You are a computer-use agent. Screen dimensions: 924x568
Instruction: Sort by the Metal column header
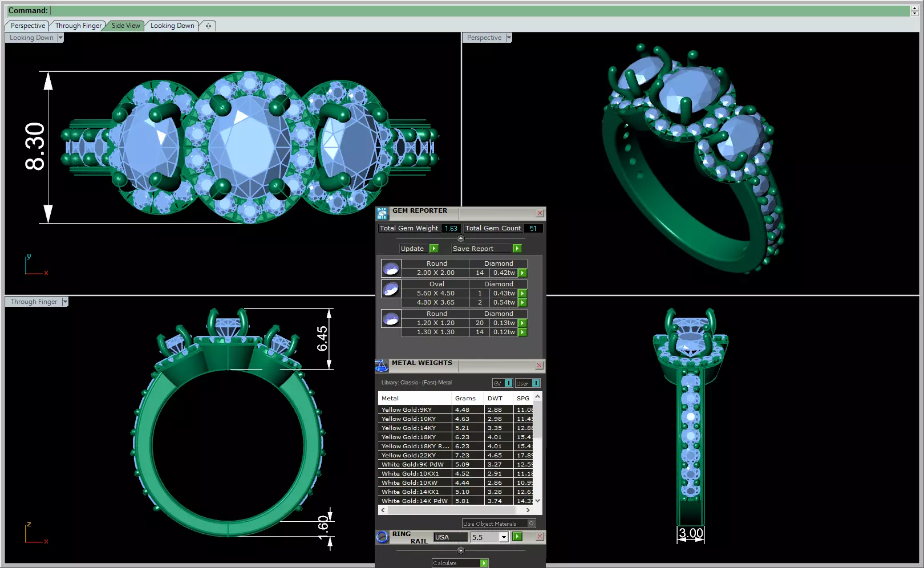(x=415, y=398)
